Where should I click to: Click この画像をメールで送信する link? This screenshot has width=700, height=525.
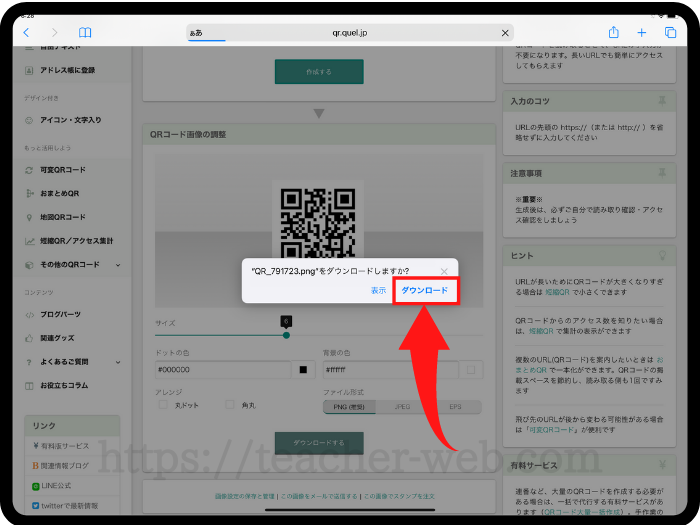point(319,496)
